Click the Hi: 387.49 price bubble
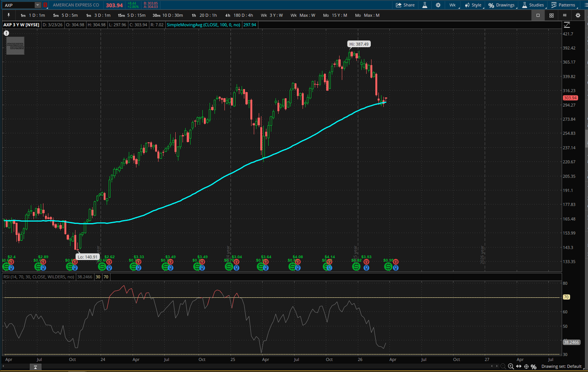 coord(359,44)
